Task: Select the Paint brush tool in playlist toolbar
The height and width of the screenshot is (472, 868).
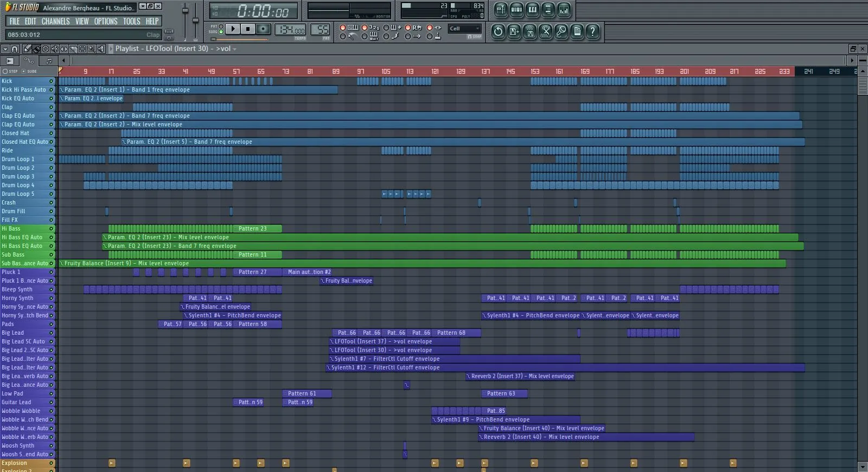Action: pyautogui.click(x=36, y=49)
